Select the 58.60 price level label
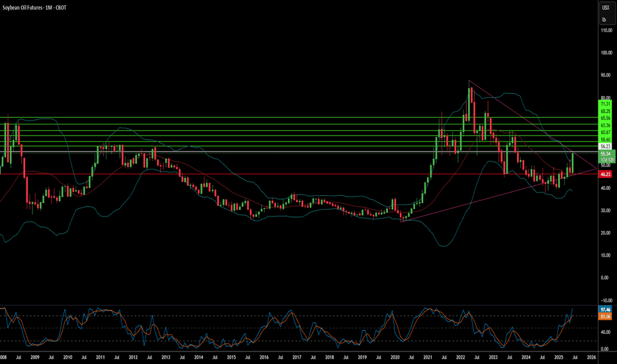 (605, 139)
